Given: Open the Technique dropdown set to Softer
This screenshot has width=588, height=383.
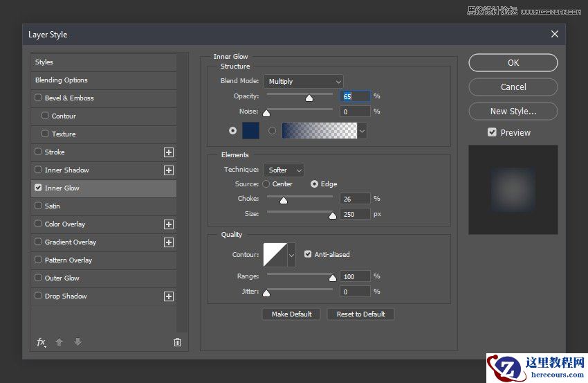Looking at the screenshot, I should pos(284,170).
